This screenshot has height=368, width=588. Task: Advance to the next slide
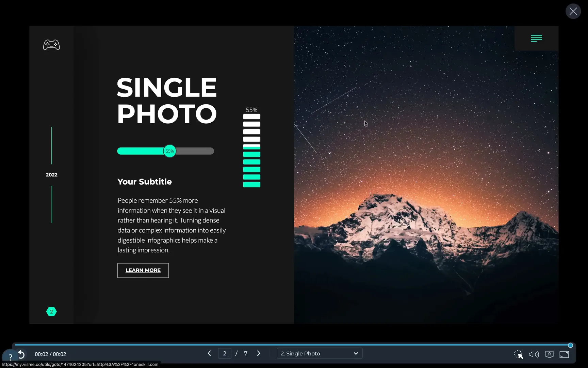click(x=259, y=353)
